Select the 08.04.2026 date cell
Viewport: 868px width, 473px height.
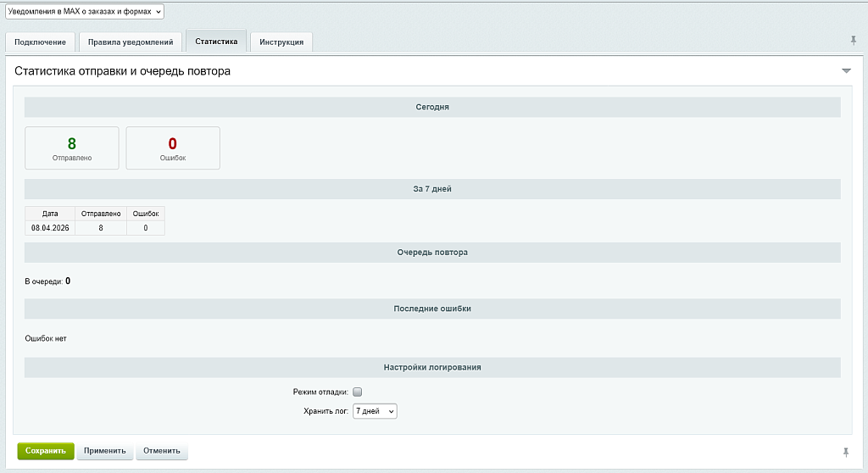click(x=50, y=228)
